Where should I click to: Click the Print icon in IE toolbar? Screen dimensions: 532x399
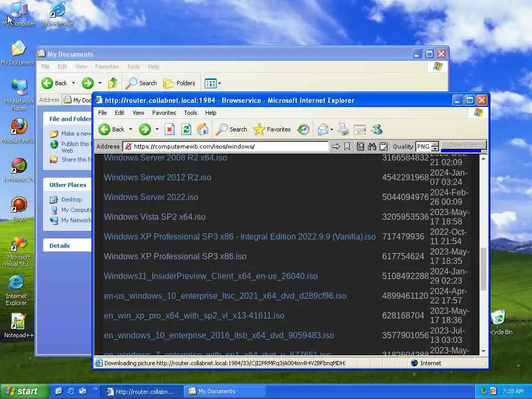[343, 129]
